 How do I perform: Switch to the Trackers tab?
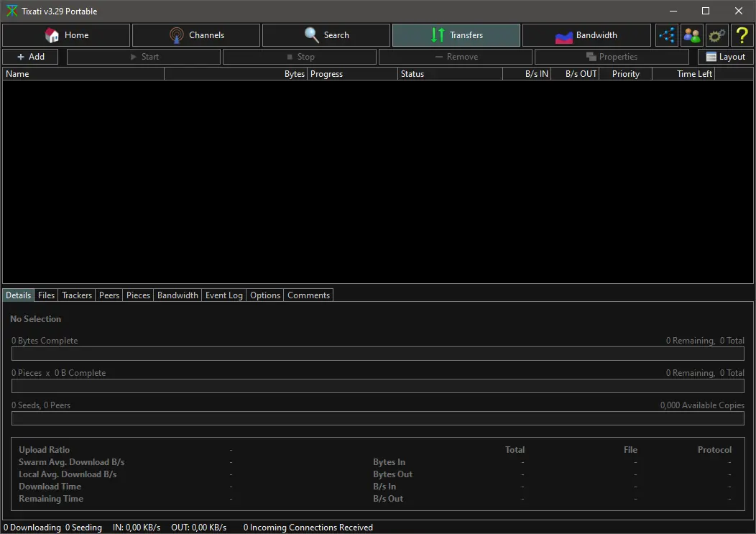77,295
